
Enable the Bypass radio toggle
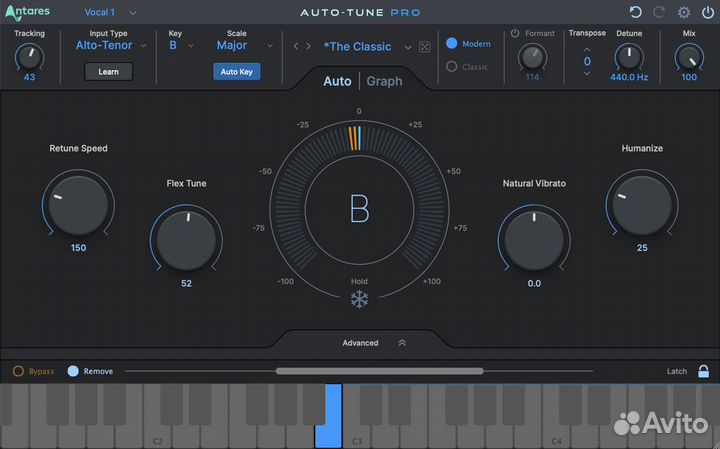[x=18, y=371]
